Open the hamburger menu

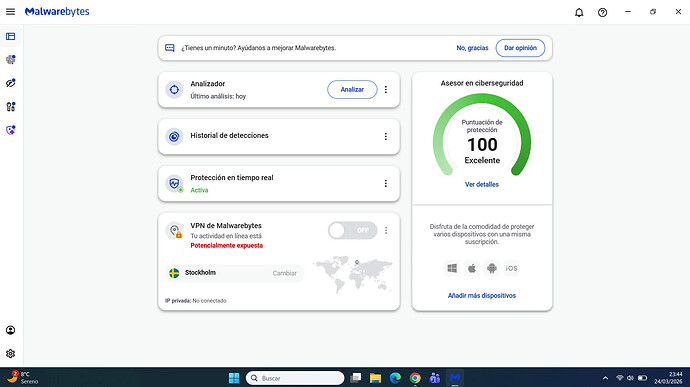pos(11,12)
